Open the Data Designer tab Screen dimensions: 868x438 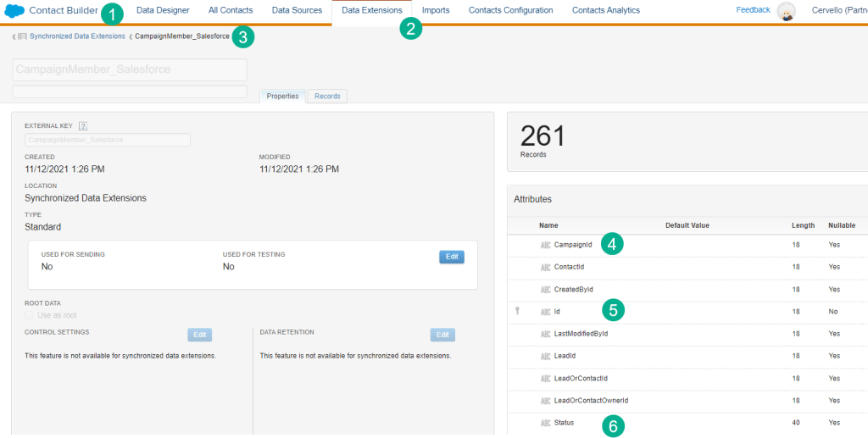[x=163, y=10]
